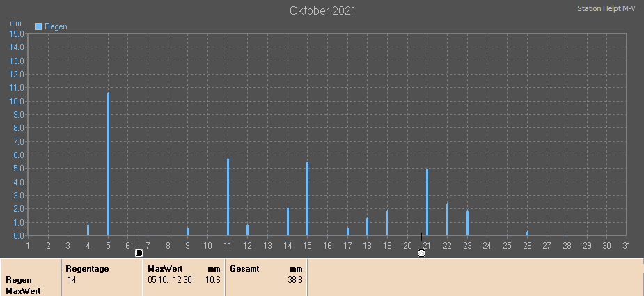
Task: Select the rain bar for day 18
Action: coord(367,226)
